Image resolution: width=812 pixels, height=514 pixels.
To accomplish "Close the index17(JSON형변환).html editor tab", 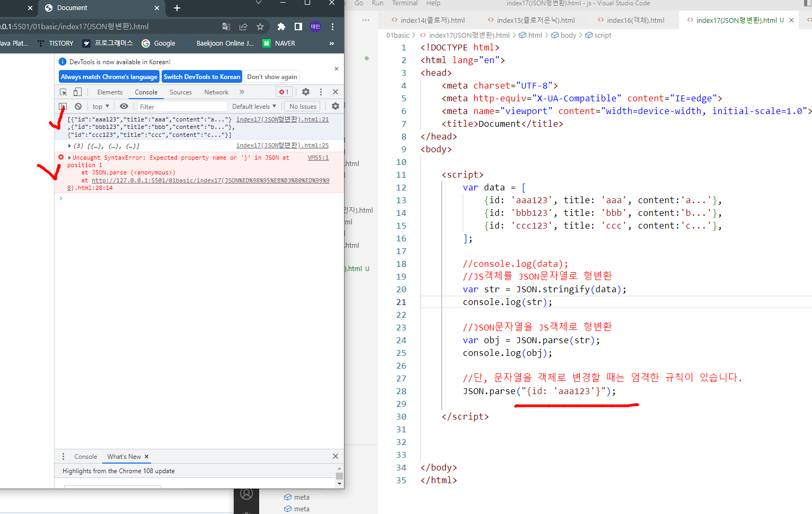I will point(791,20).
